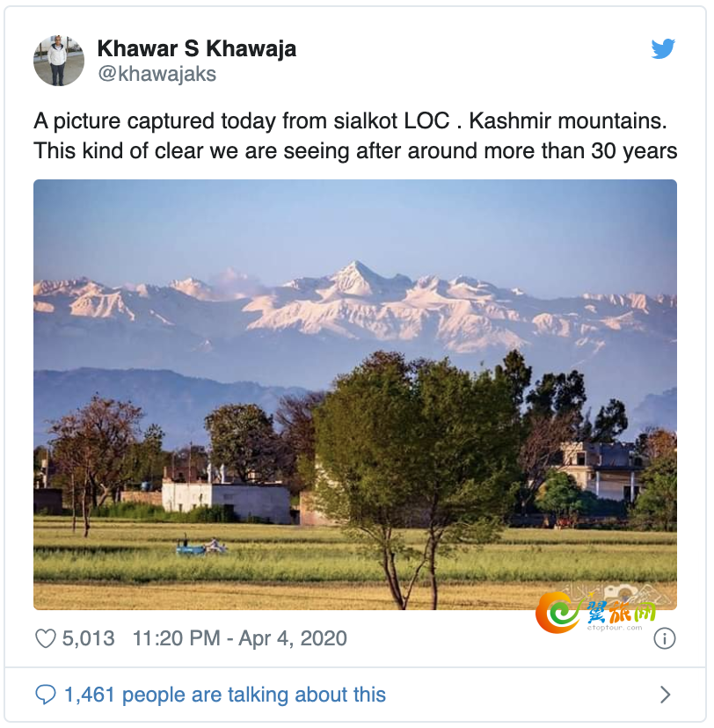Click the blue tractor in the photo
The width and height of the screenshot is (714, 728).
tap(192, 548)
